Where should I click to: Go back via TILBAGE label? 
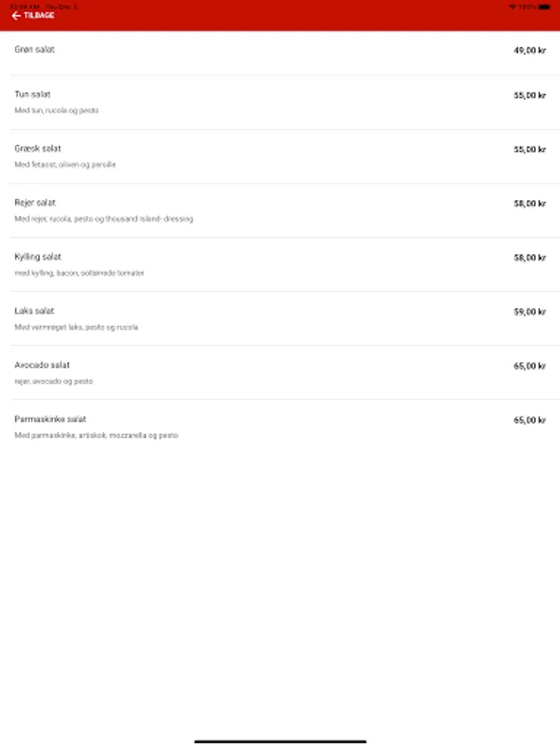click(39, 16)
